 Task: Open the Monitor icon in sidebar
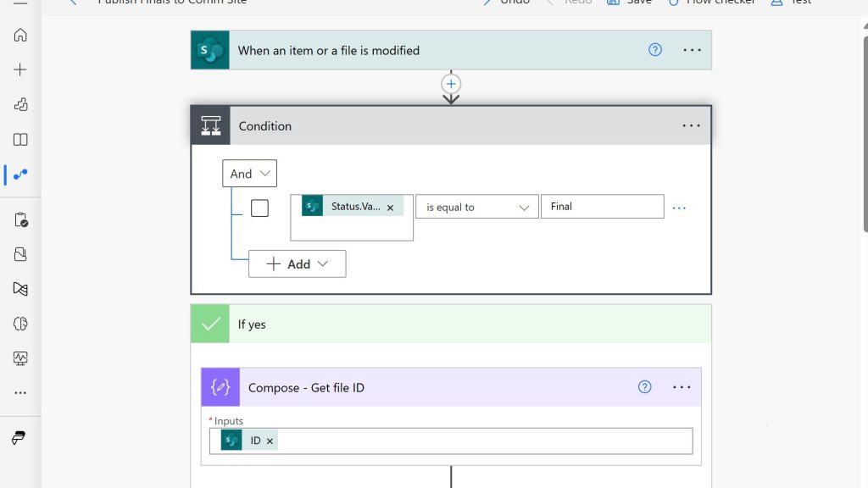tap(20, 358)
